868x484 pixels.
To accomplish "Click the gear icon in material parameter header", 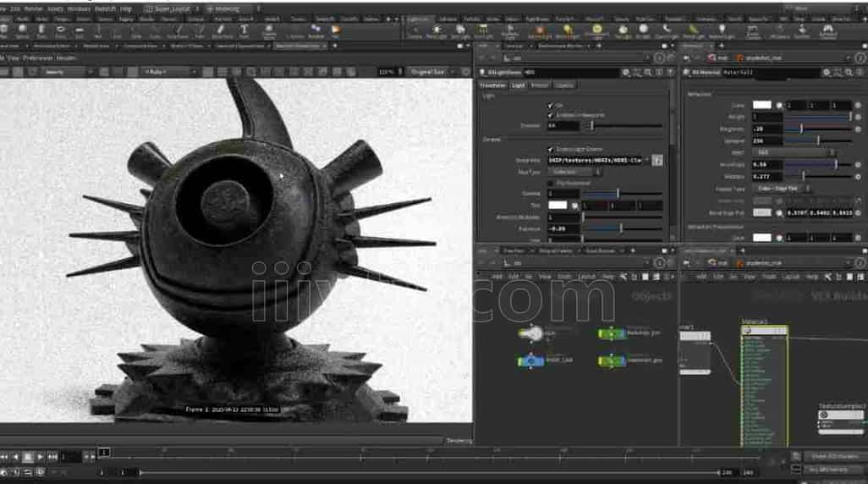I will pyautogui.click(x=827, y=72).
